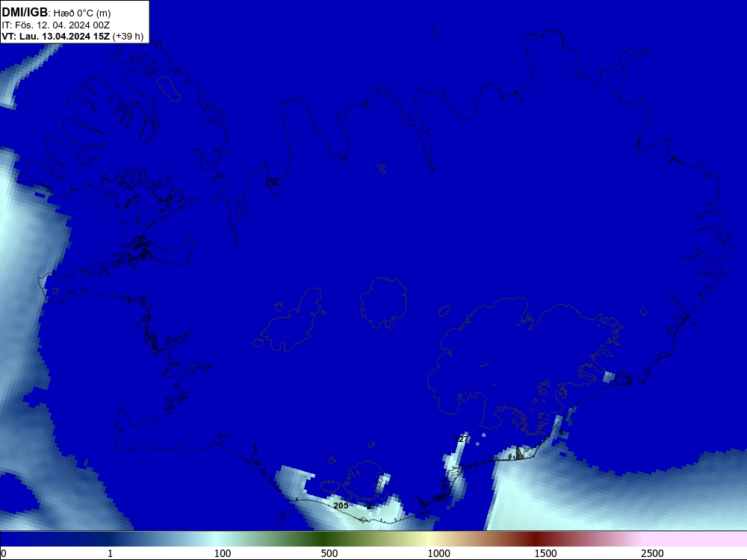Viewport: 747px width, 560px height.
Task: Click the valid time 'Lau. 13.04.2024 15Z'
Action: click(64, 36)
